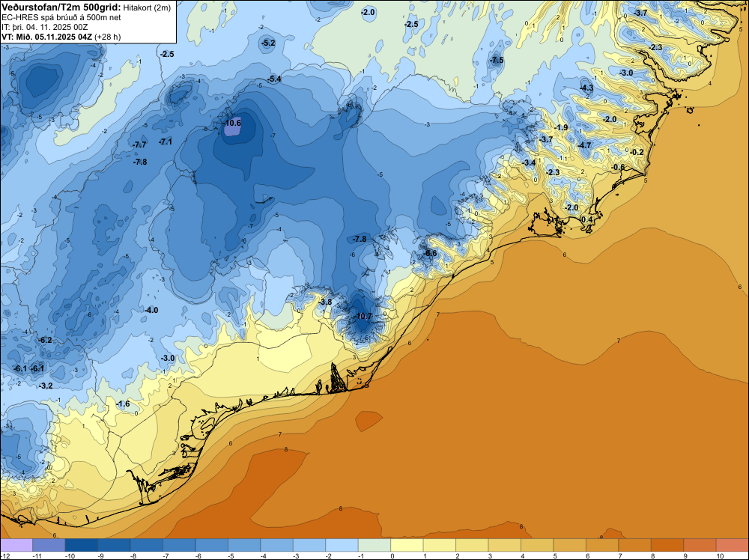The height and width of the screenshot is (560, 749).
Task: Click the tan legend swatch labeled 4
Action: (537, 545)
